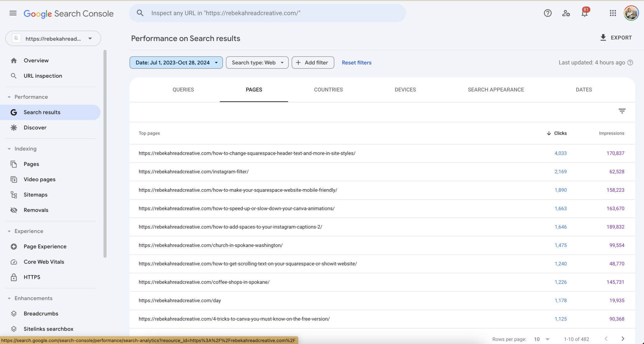Open the notifications bell with 81 badge
Image resolution: width=644 pixels, height=344 pixels.
point(585,13)
